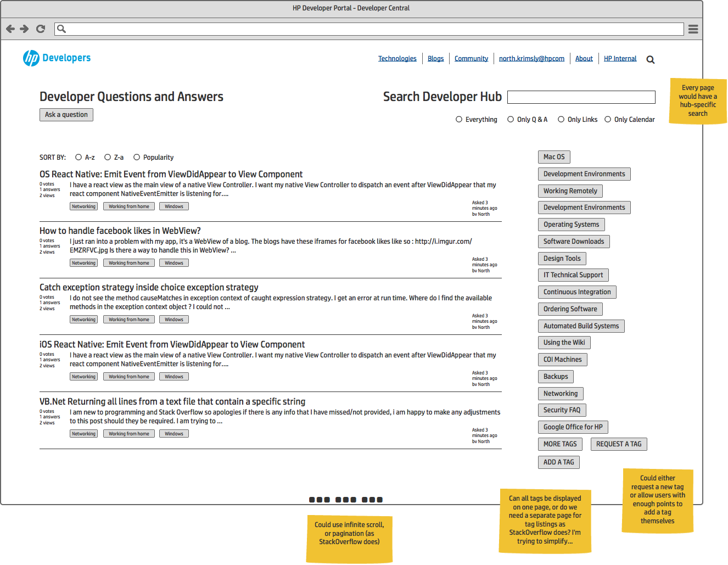This screenshot has height=565, width=728.
Task: Open the About nav link
Action: [x=584, y=58]
